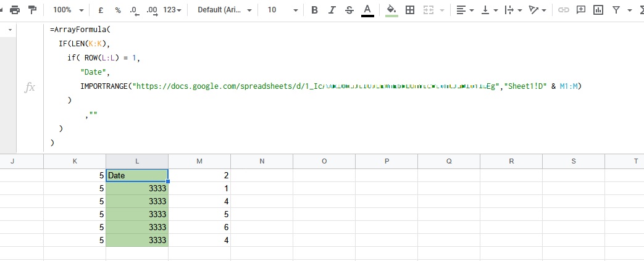Select cell M with value 1
Viewport: 644px width, 261px height.
point(199,188)
